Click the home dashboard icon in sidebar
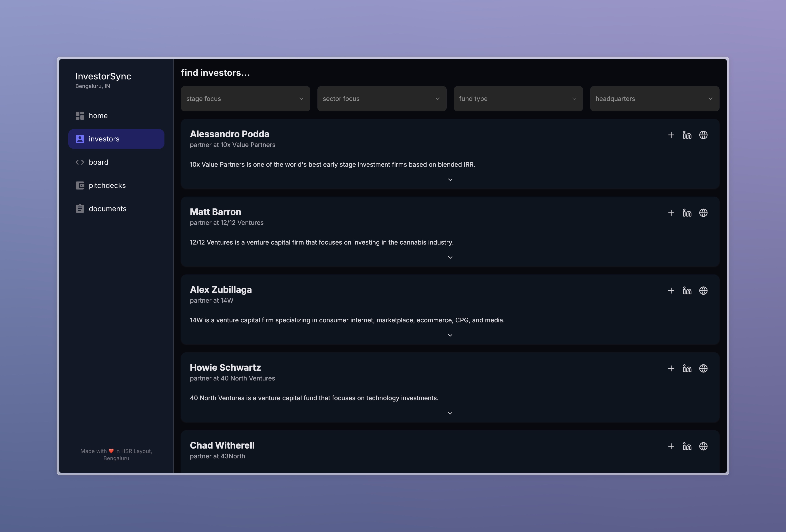Viewport: 786px width, 532px height. [x=80, y=116]
